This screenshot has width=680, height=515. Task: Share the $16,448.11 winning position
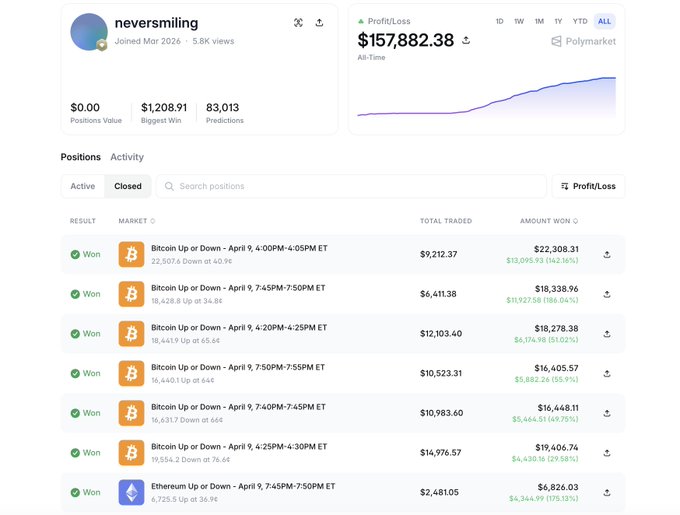[x=607, y=413]
